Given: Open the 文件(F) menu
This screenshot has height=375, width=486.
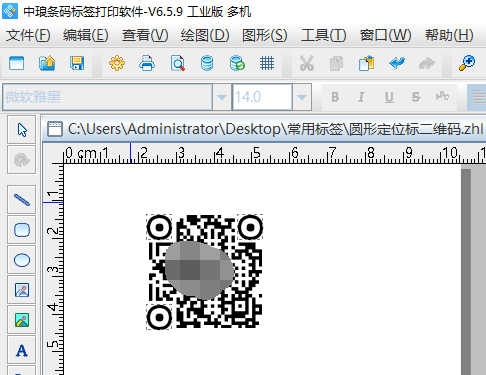Looking at the screenshot, I should tap(28, 35).
